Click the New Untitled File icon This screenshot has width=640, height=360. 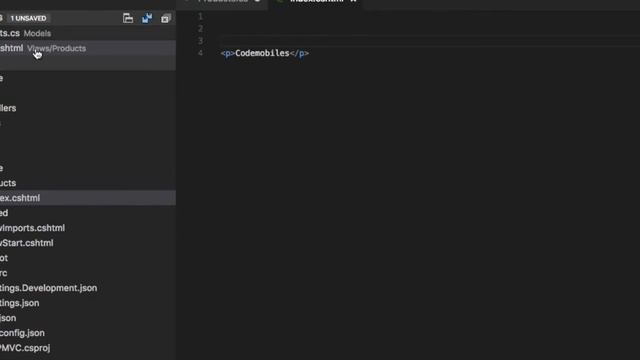(x=128, y=18)
